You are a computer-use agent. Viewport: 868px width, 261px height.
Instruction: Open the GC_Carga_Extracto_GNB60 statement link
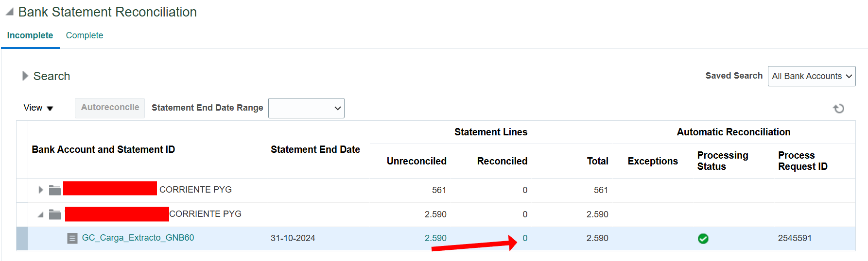(x=138, y=238)
